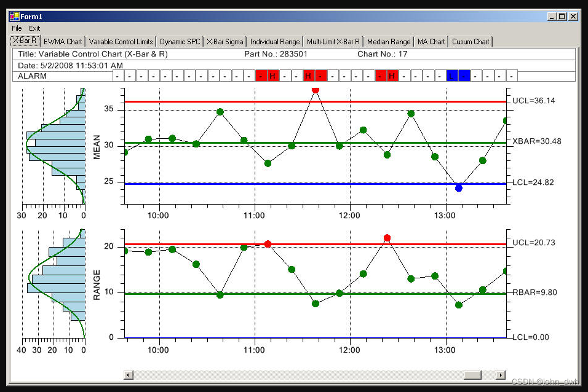Click the Exit menu item

34,28
